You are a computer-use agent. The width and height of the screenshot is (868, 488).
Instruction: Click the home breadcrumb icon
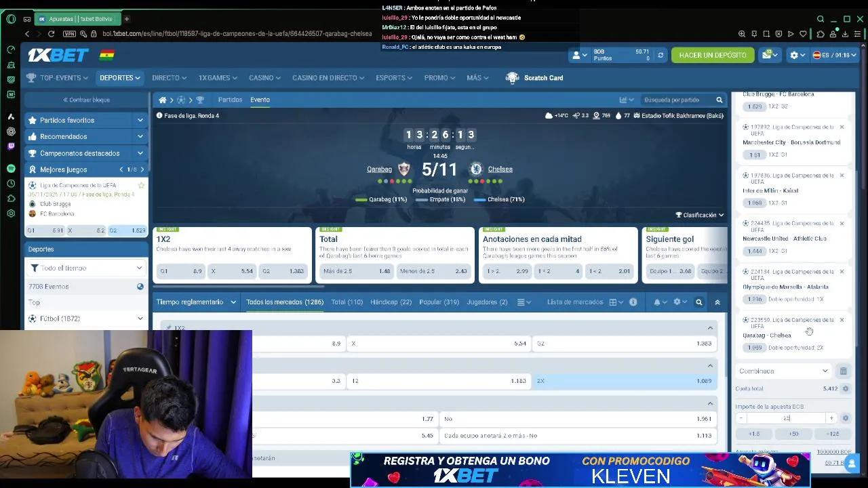tap(163, 100)
